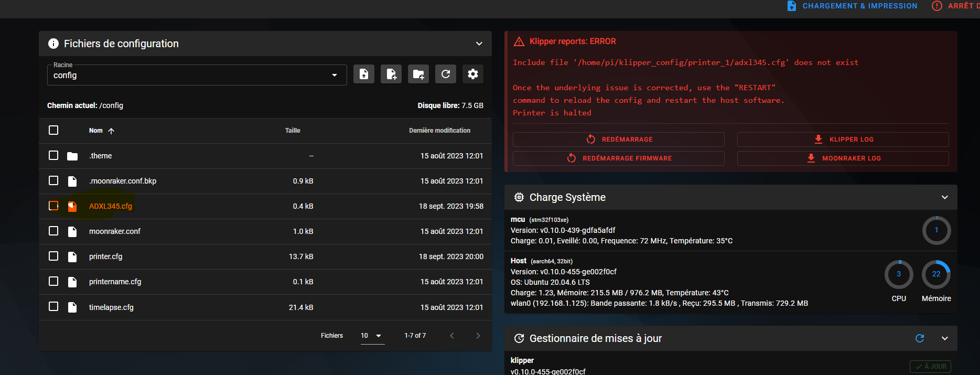This screenshot has width=980, height=375.
Task: Check the timelapse.cfg checkbox
Action: pyautogui.click(x=53, y=306)
